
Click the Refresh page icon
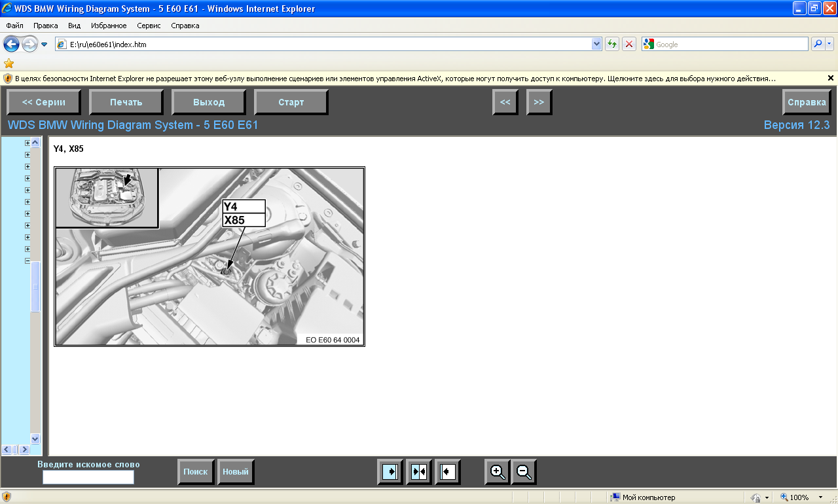coord(612,44)
